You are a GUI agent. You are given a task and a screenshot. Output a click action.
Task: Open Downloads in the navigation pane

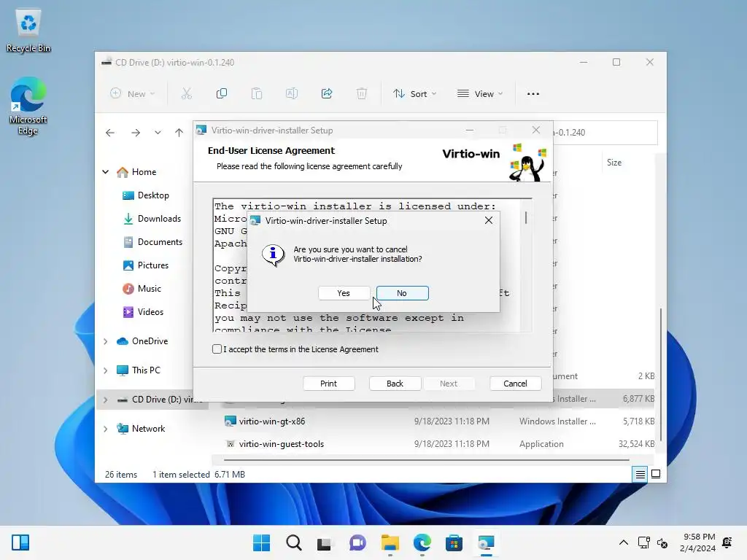(159, 219)
